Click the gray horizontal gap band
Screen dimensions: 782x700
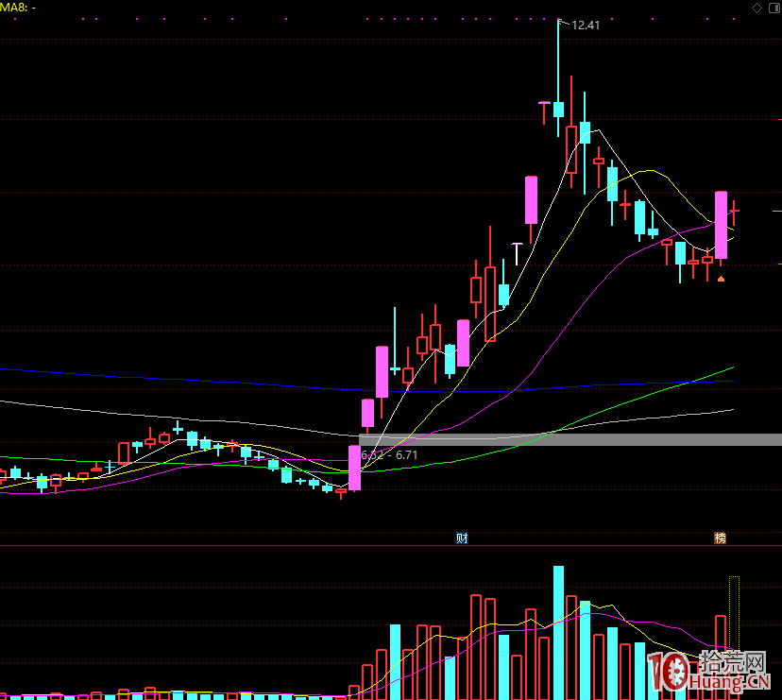pos(570,439)
